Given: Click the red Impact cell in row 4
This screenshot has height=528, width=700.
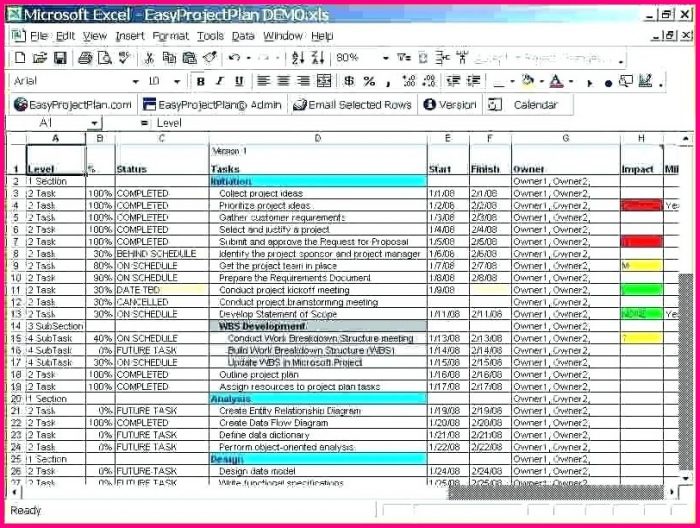Looking at the screenshot, I should click(642, 205).
